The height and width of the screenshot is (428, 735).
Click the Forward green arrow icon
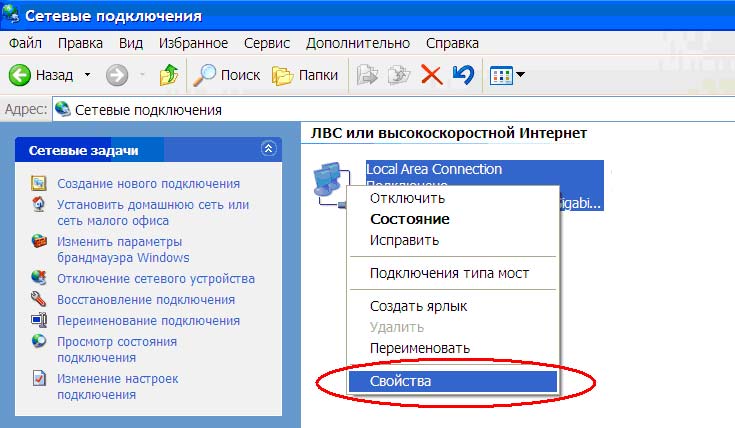(x=117, y=75)
